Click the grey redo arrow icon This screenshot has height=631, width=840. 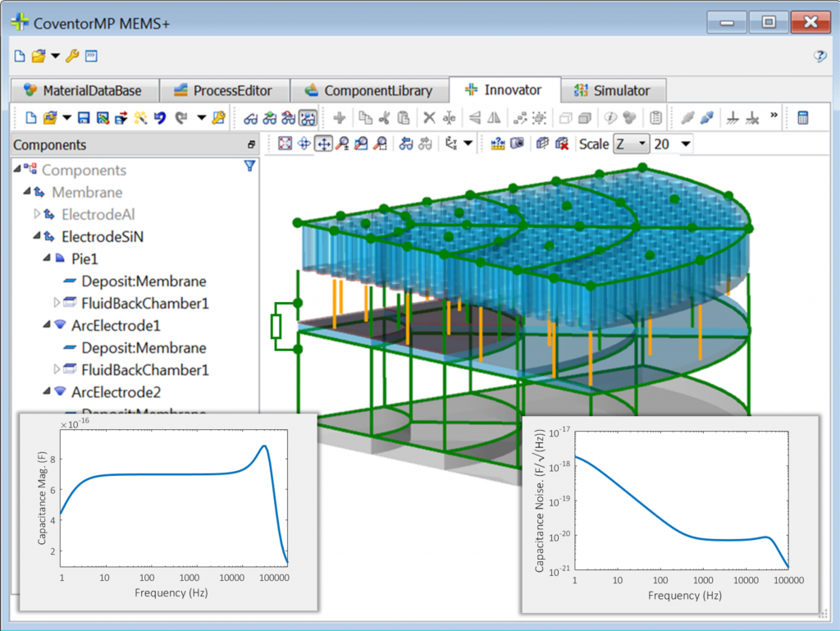tap(181, 118)
